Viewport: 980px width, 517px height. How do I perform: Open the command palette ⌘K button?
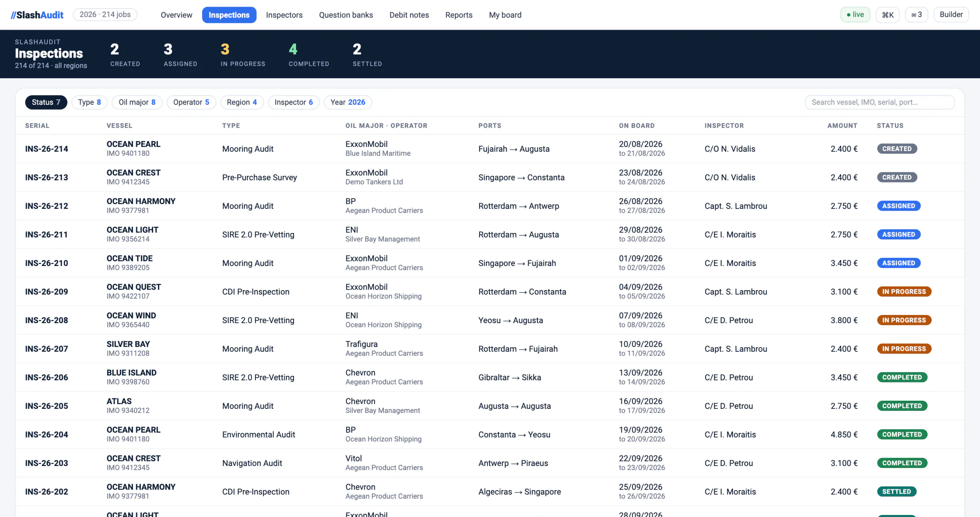[888, 15]
